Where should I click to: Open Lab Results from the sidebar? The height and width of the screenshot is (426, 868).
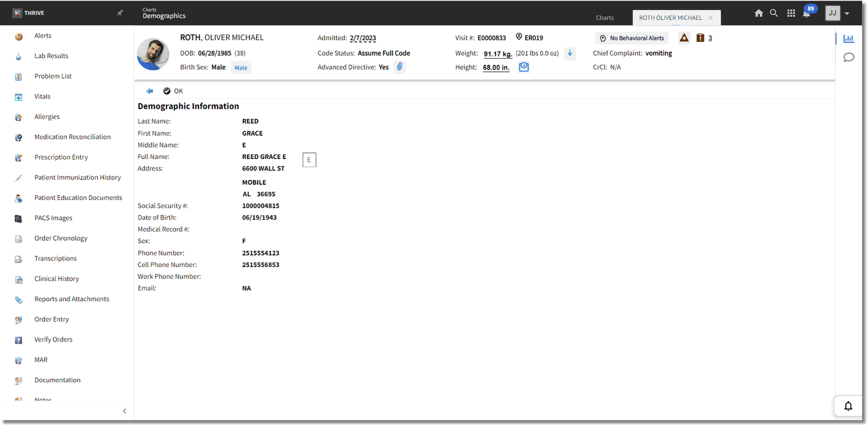(x=51, y=56)
